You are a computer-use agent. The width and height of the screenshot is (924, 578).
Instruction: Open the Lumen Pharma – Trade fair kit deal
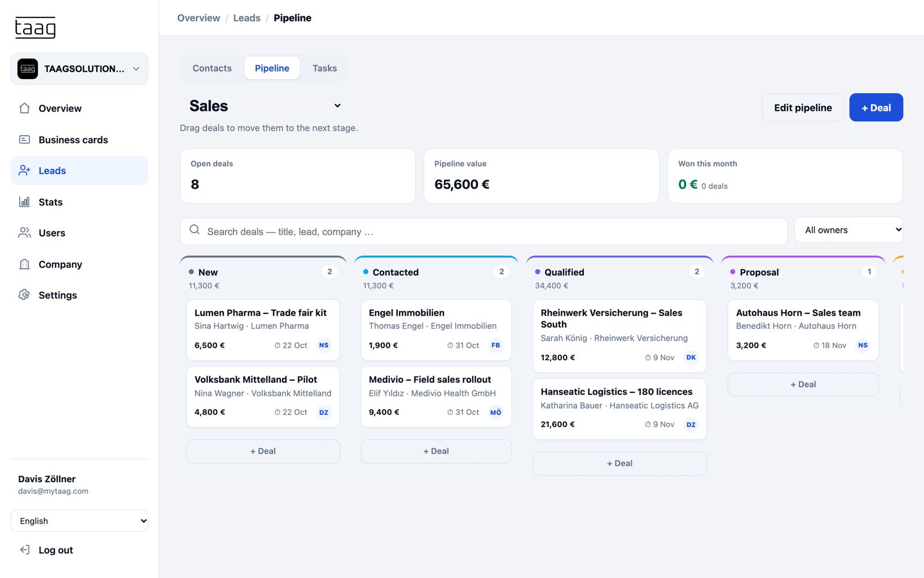[263, 329]
